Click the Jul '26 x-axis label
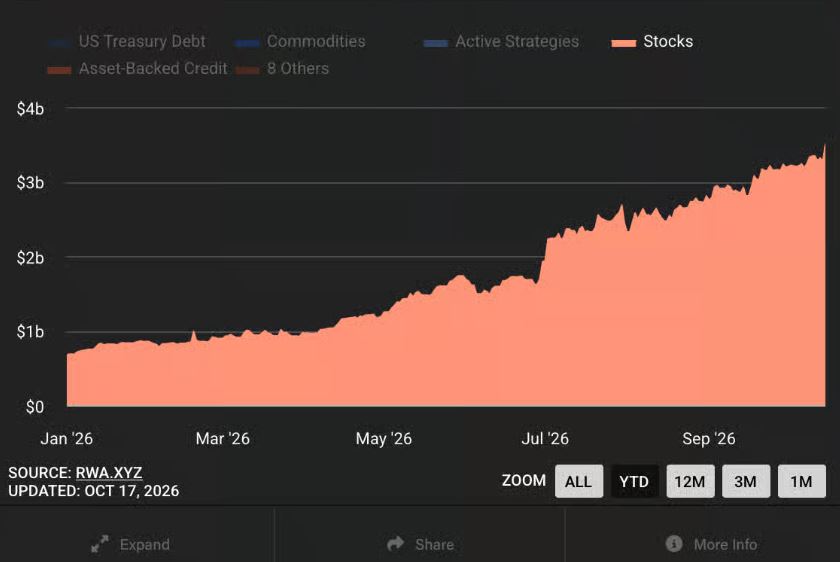The height and width of the screenshot is (562, 840). (545, 439)
